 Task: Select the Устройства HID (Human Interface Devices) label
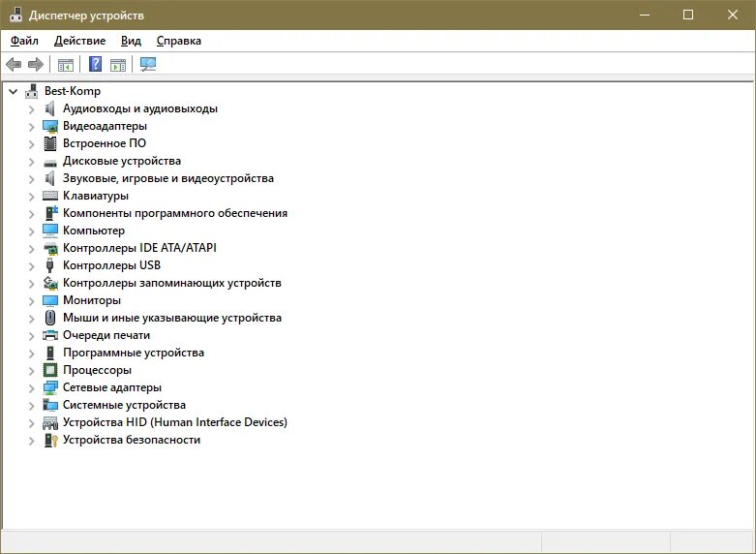tap(175, 422)
